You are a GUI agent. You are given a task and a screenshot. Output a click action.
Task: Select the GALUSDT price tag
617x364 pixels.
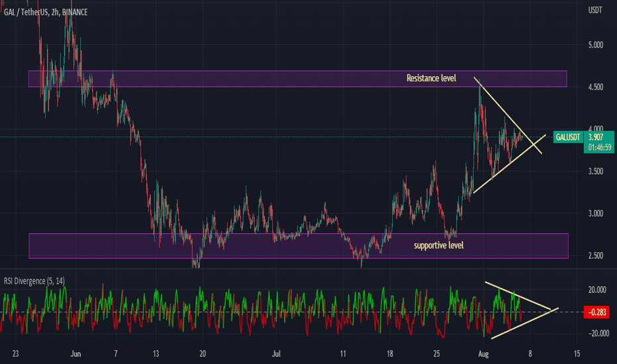568,138
